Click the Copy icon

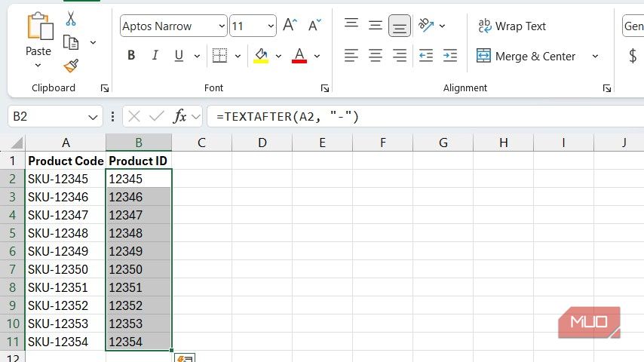coord(71,42)
